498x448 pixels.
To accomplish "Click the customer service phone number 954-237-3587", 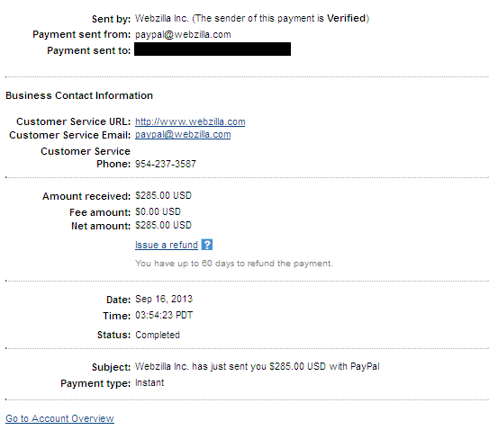I will click(x=166, y=164).
